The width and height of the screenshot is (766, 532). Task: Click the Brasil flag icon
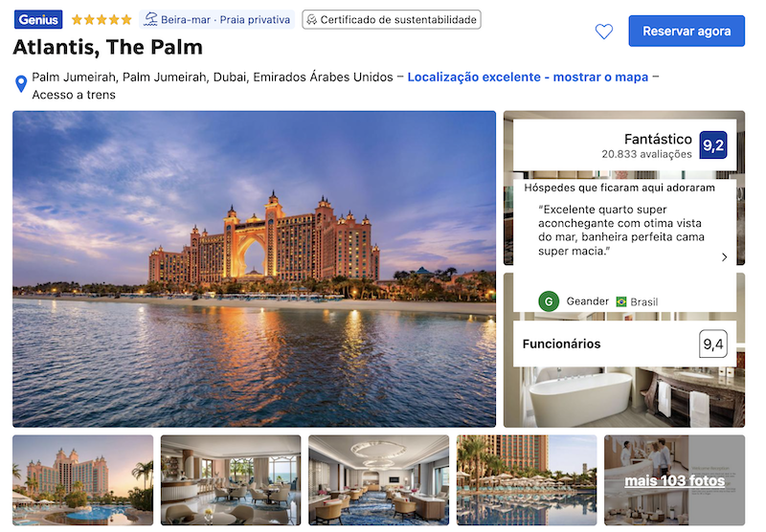point(620,302)
